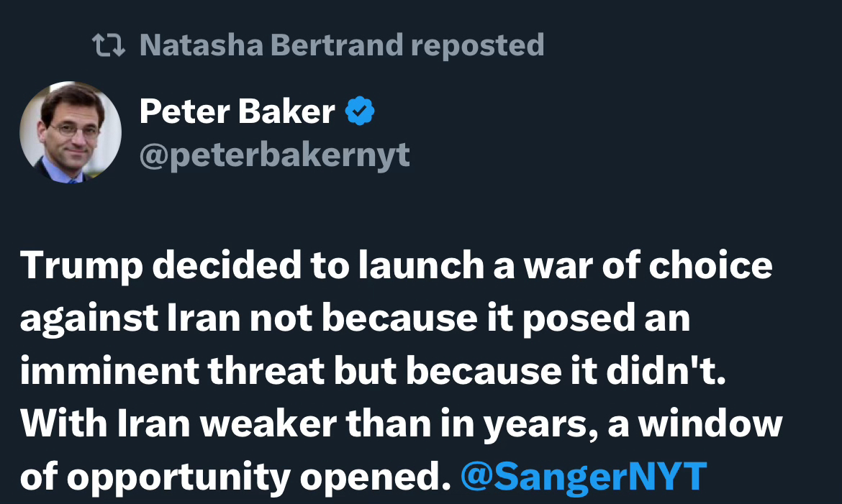
Task: Click the blue verified checkmark badge
Action: [x=360, y=111]
